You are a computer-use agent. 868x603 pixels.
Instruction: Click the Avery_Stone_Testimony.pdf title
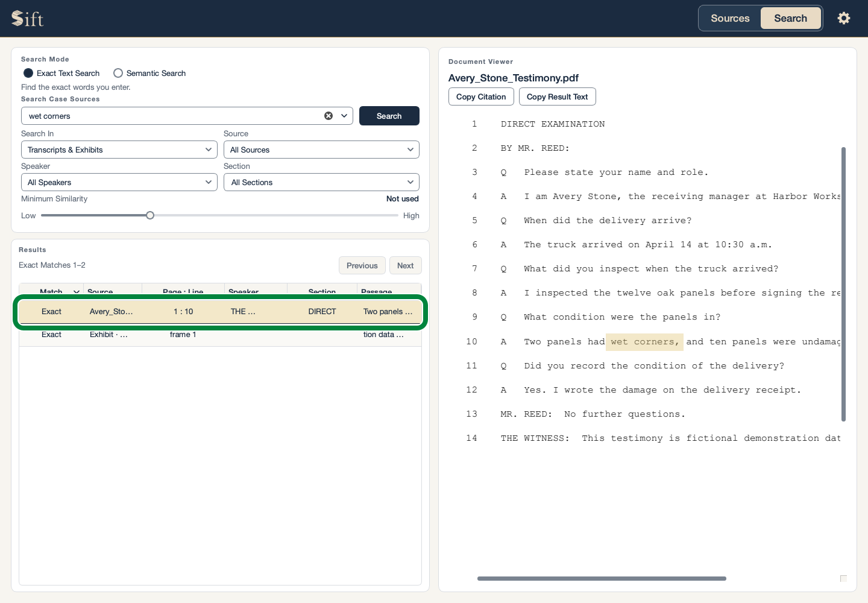514,78
